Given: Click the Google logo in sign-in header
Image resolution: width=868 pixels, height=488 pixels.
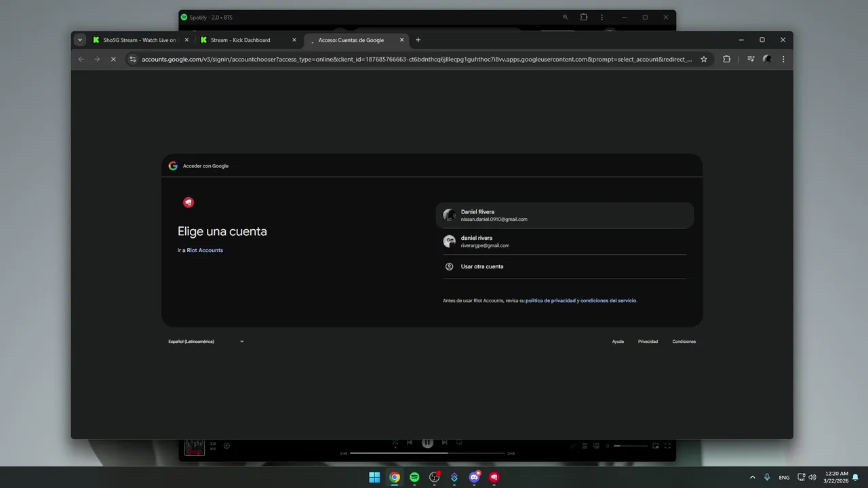Looking at the screenshot, I should (173, 165).
